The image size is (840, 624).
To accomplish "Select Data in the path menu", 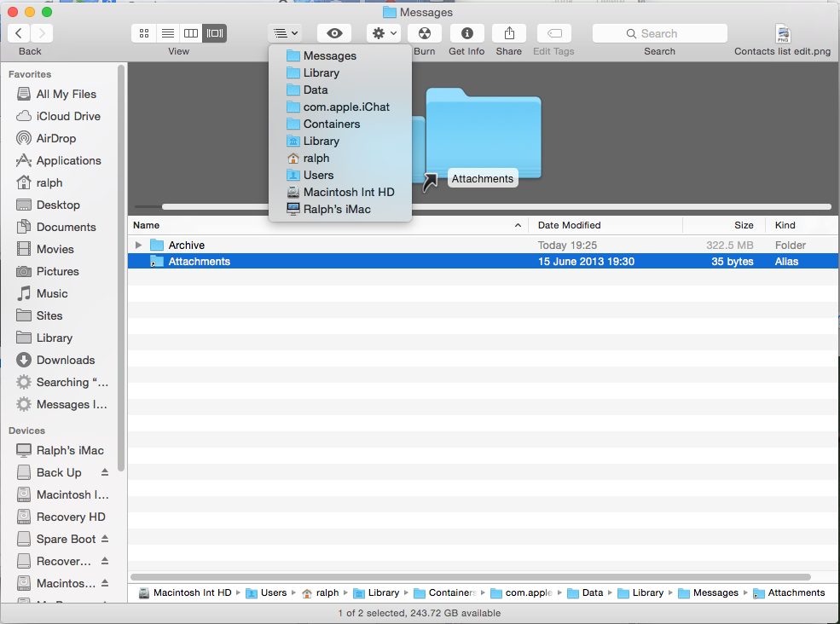I will tap(340, 90).
